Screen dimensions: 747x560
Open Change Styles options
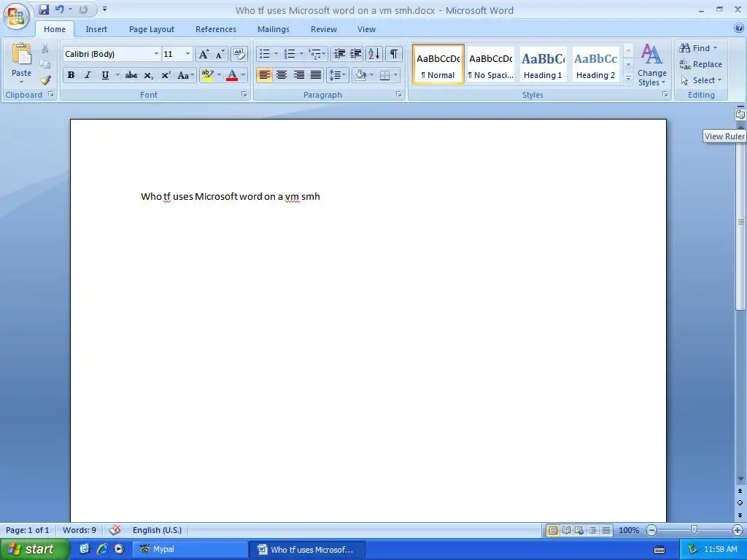651,65
